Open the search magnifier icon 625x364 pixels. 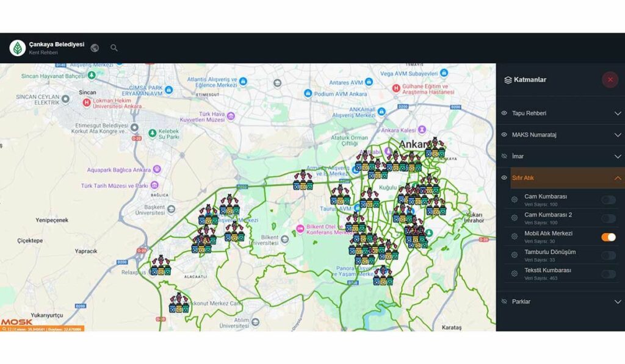tap(114, 48)
